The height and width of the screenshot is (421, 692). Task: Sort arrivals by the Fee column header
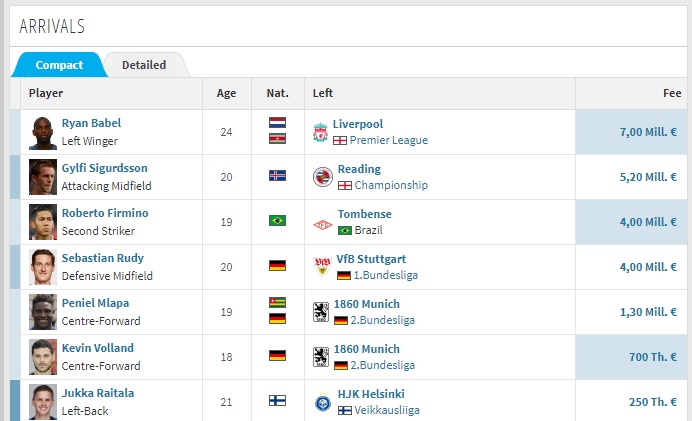[672, 93]
